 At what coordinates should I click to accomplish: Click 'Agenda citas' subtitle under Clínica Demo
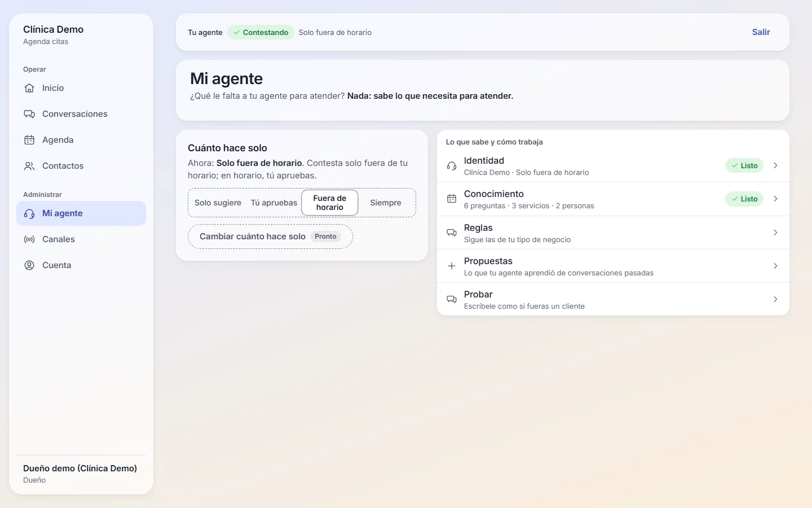tap(46, 42)
